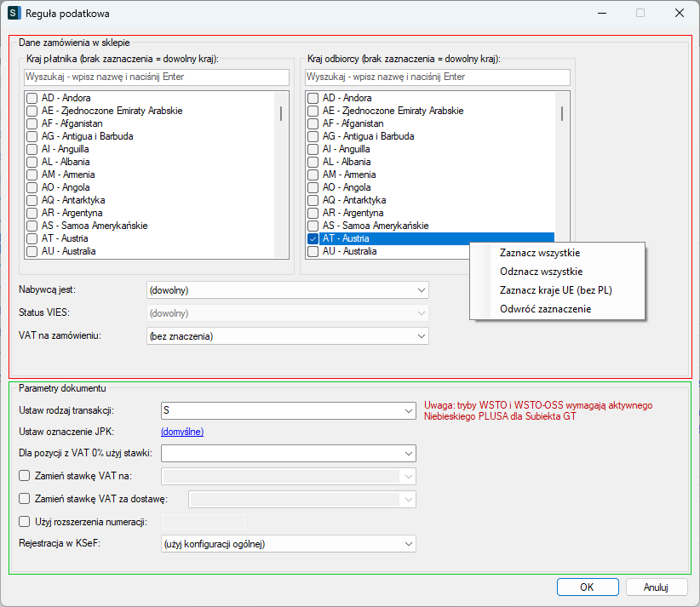Expand the Rejestracja w KSeF dropdown

[x=287, y=544]
